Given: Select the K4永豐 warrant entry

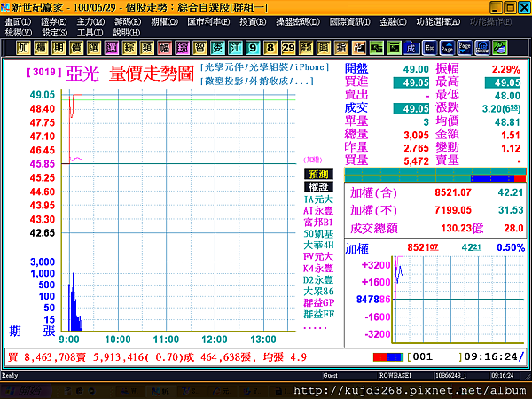Looking at the screenshot, I should (x=318, y=269).
